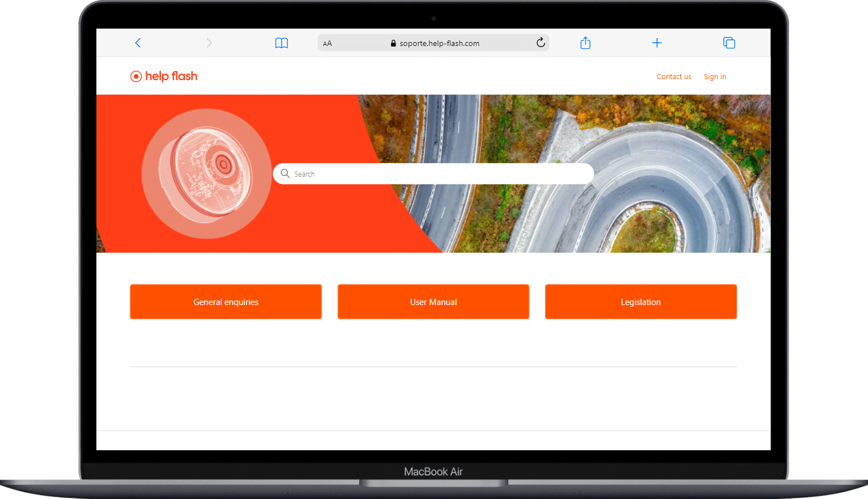
Task: Reload the page with the refresh icon
Action: pos(541,43)
